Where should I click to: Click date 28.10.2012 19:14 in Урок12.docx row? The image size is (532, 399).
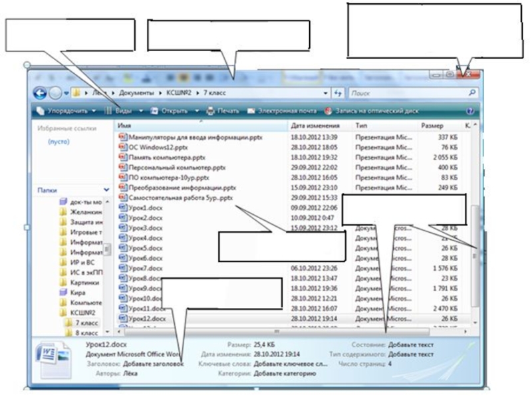314,319
